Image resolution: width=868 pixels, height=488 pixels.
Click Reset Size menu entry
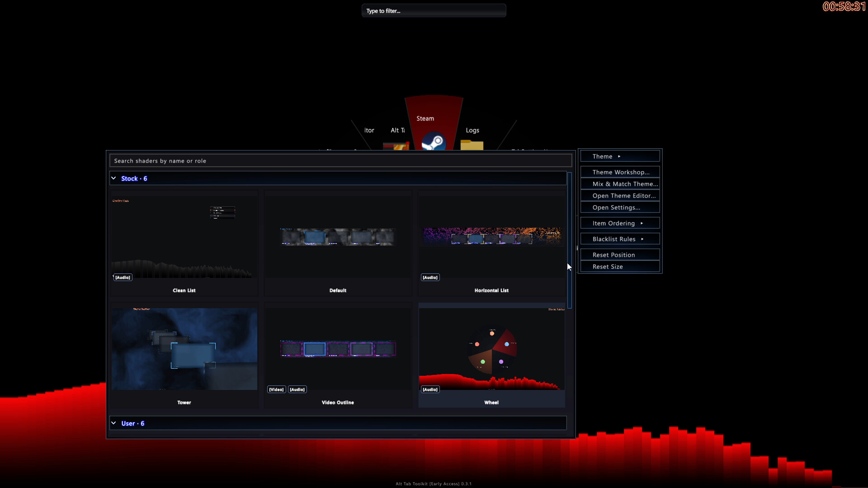[x=620, y=267]
